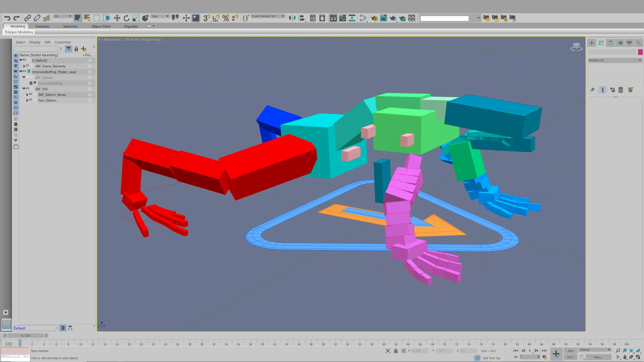This screenshot has width=644, height=362.
Task: Expand the ABF_Scene_Elements layer
Action: (24, 66)
